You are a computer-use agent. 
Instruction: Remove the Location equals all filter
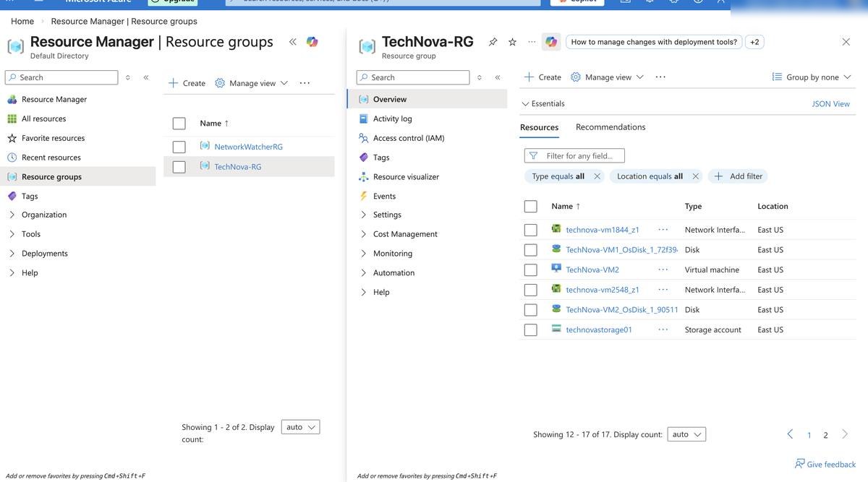click(x=695, y=176)
